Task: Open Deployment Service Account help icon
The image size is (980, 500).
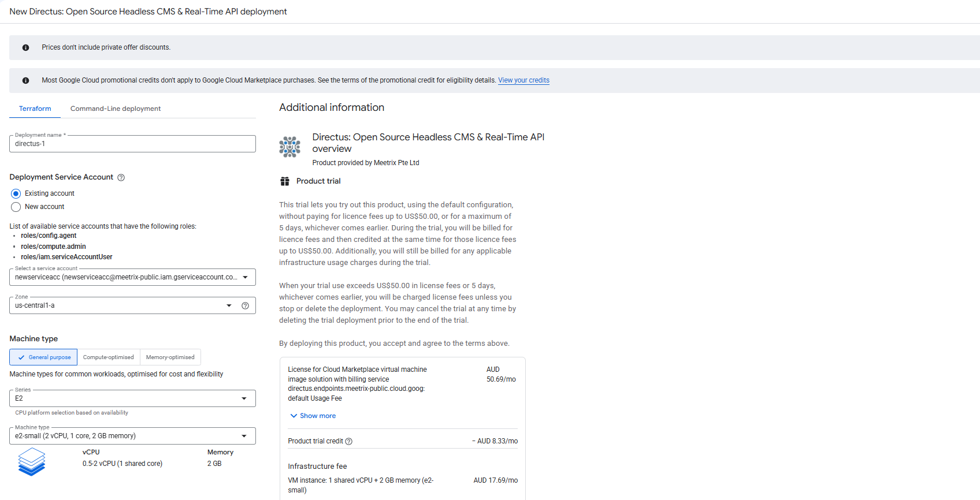Action: coord(121,177)
